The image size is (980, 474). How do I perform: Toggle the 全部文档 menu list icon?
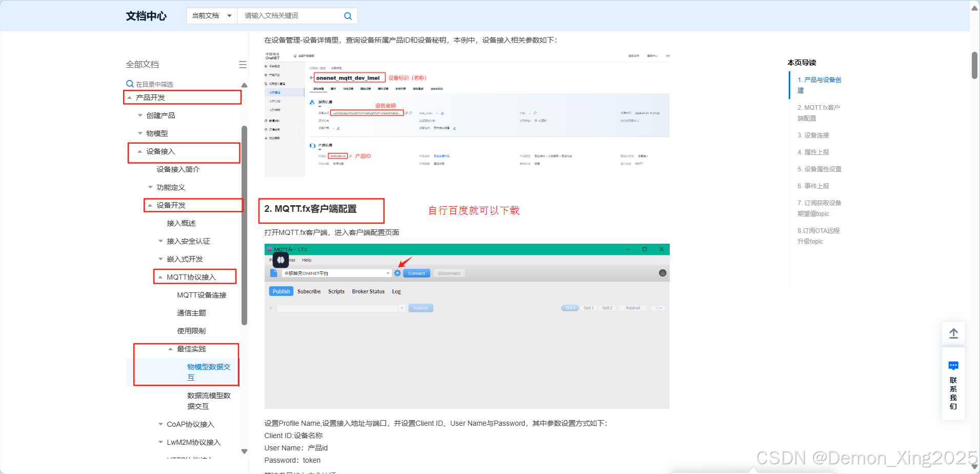[x=243, y=65]
